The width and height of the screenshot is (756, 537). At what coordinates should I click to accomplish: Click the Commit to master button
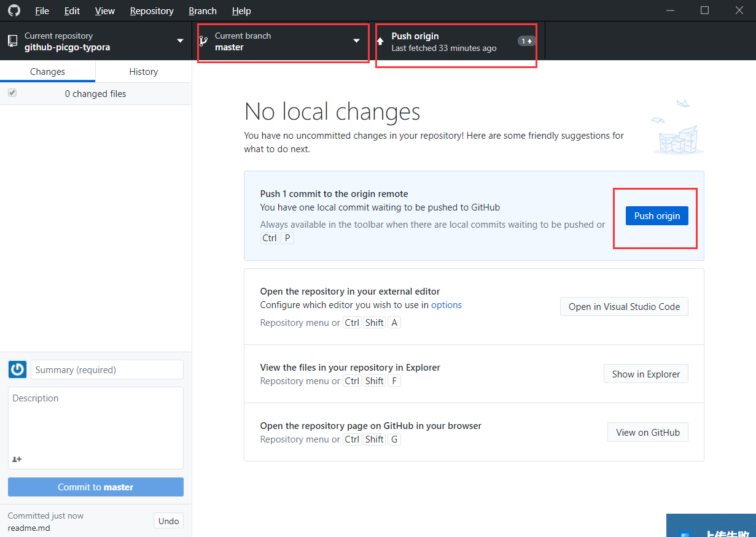pos(96,487)
